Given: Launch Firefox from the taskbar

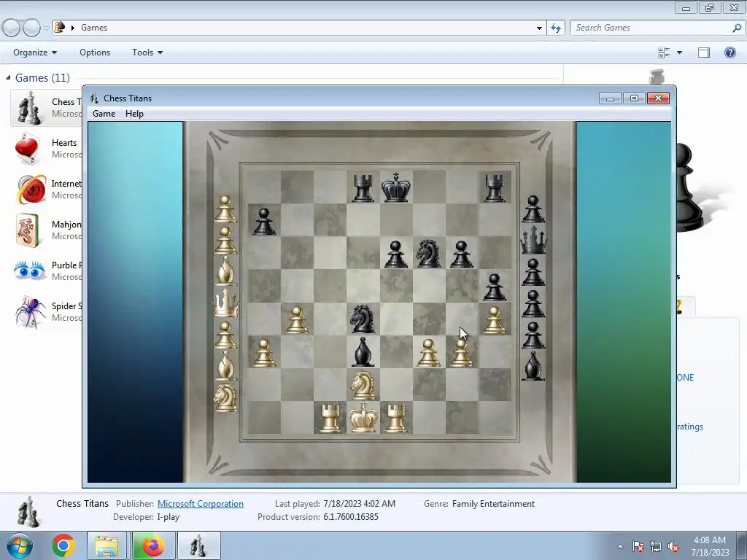Looking at the screenshot, I should click(x=153, y=545).
